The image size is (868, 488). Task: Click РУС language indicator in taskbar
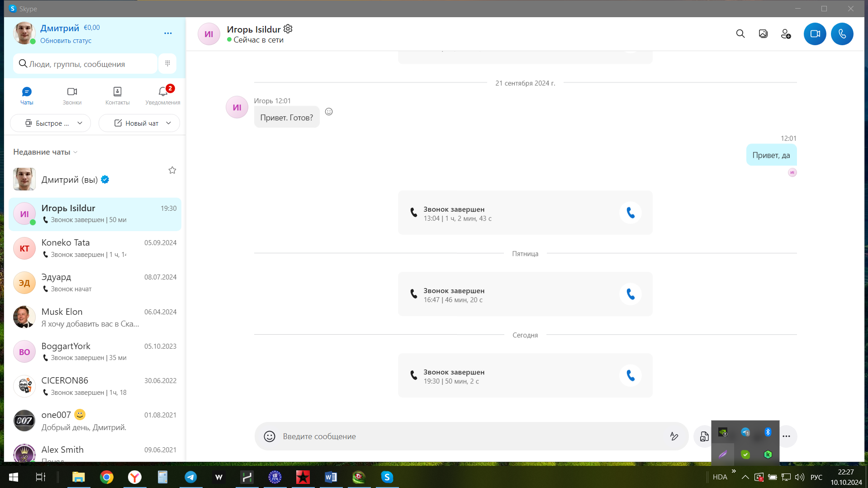[x=816, y=477]
